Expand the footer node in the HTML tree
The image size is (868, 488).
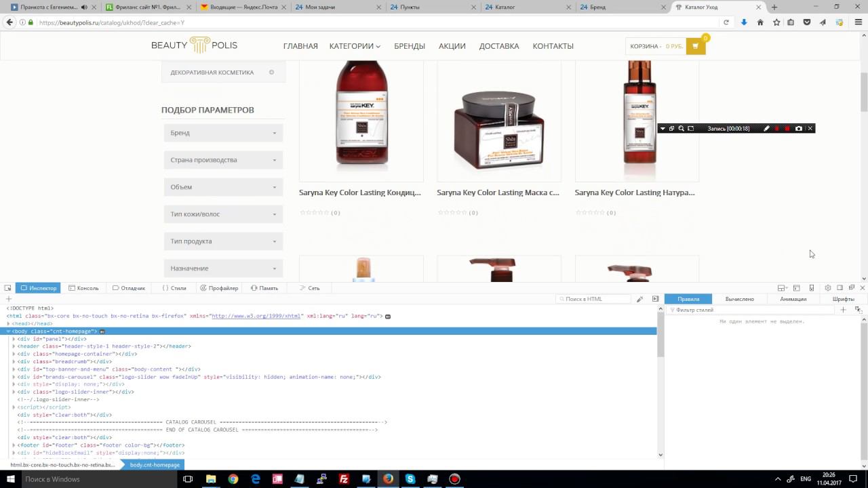coord(14,445)
